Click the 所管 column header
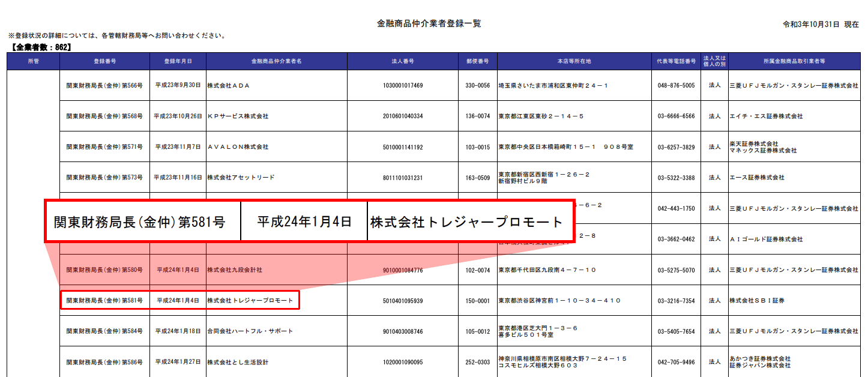 coord(33,61)
